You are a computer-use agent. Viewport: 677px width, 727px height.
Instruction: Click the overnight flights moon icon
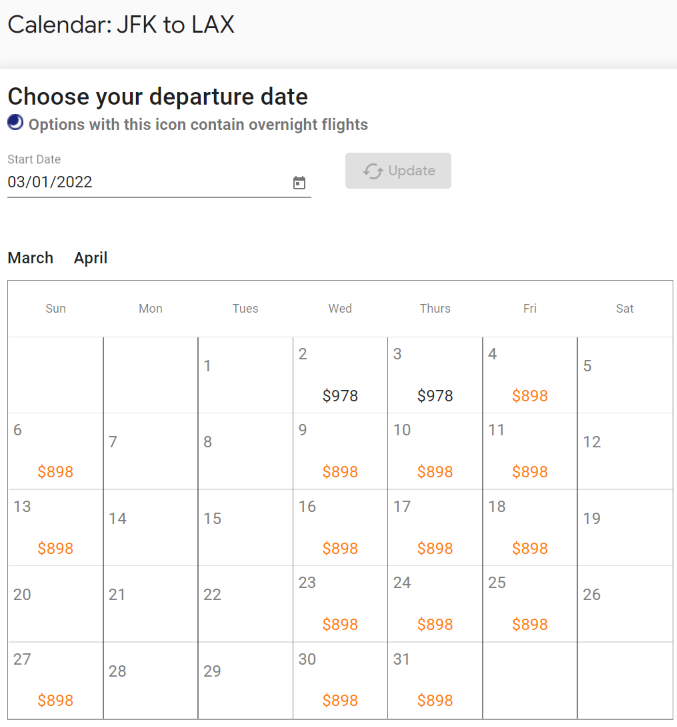pyautogui.click(x=15, y=122)
